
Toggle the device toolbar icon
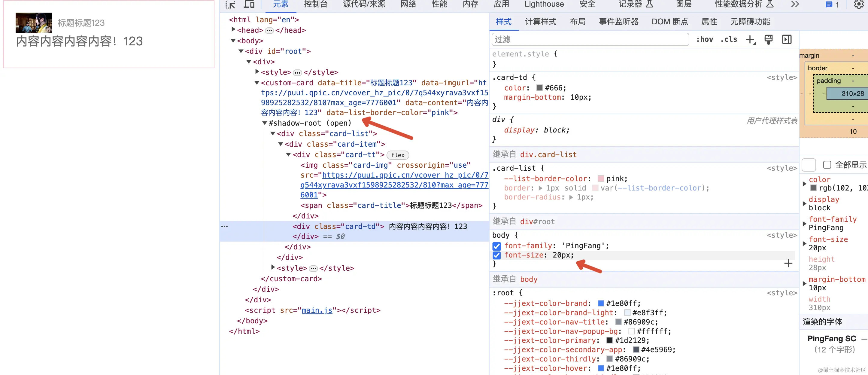click(x=249, y=5)
